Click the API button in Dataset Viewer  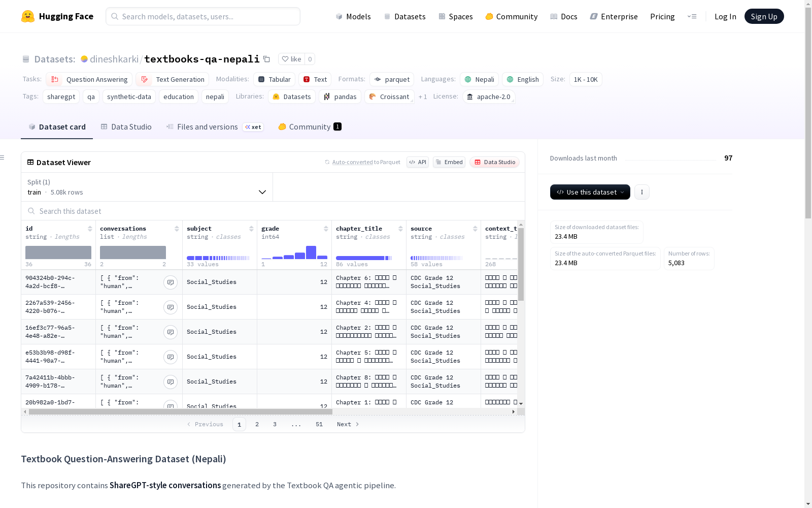click(x=418, y=162)
